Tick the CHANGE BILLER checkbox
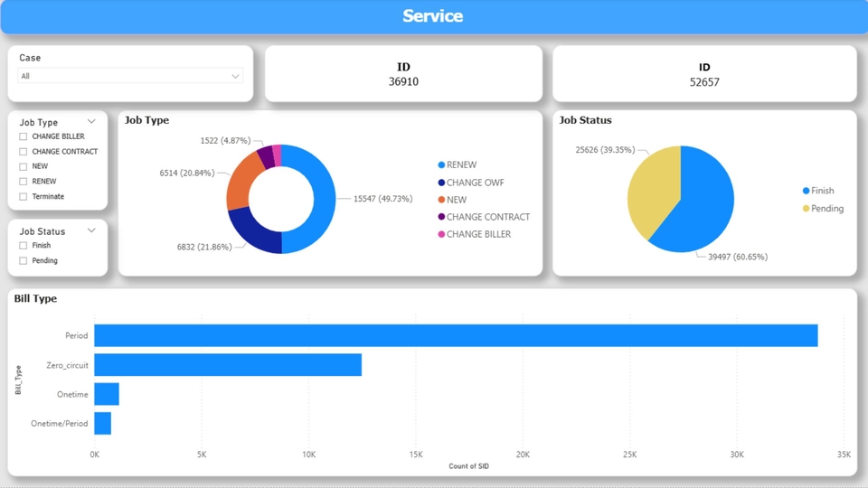Viewport: 868px width, 488px height. click(x=24, y=136)
